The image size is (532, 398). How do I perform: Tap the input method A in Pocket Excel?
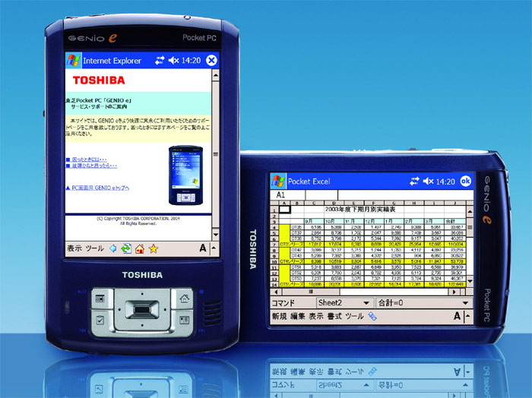457,316
